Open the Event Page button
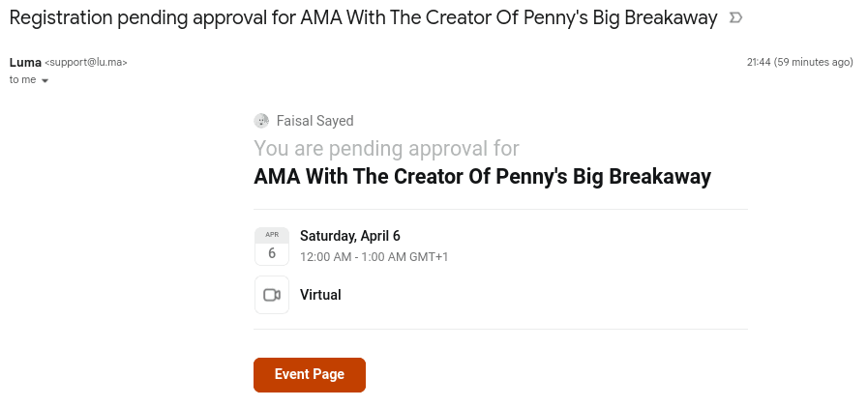The width and height of the screenshot is (868, 407). point(310,375)
